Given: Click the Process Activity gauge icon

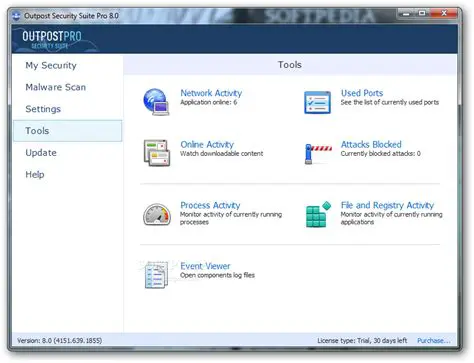Looking at the screenshot, I should coord(157,214).
